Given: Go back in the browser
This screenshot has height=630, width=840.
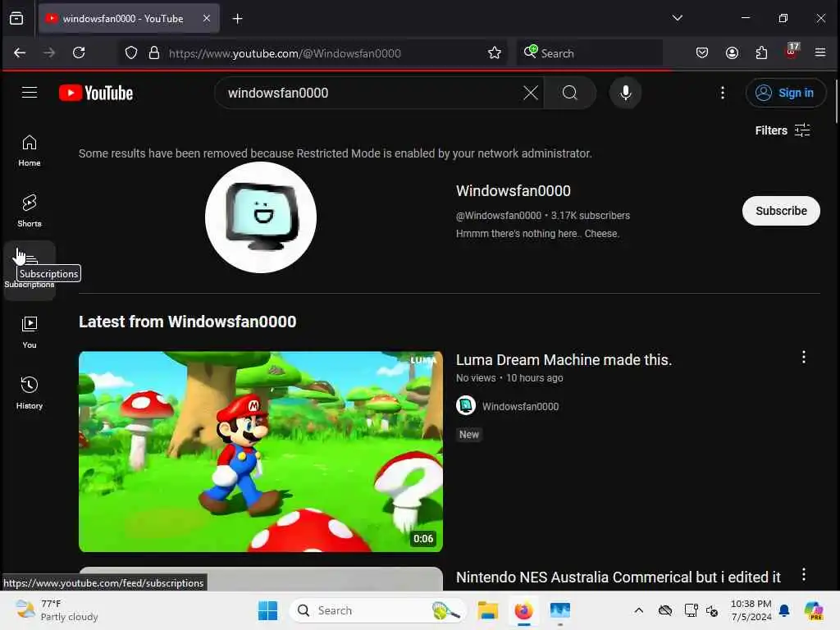Looking at the screenshot, I should (x=20, y=52).
